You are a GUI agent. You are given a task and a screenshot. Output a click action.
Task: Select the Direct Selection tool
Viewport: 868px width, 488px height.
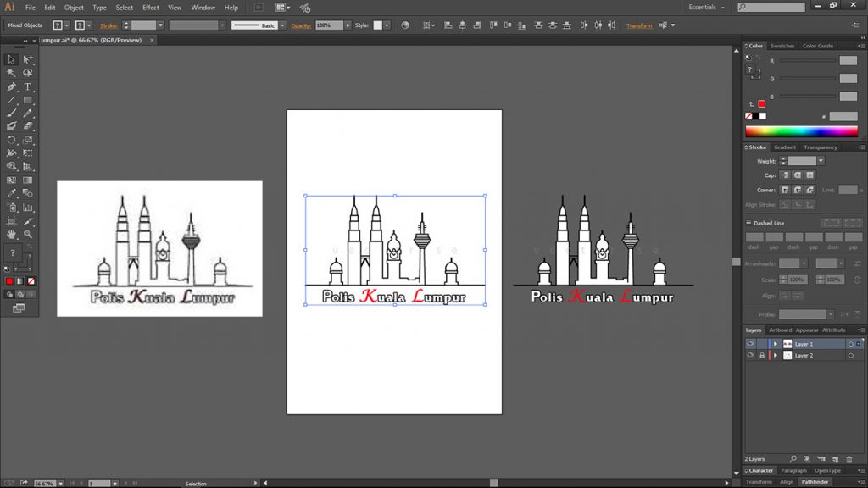[28, 59]
